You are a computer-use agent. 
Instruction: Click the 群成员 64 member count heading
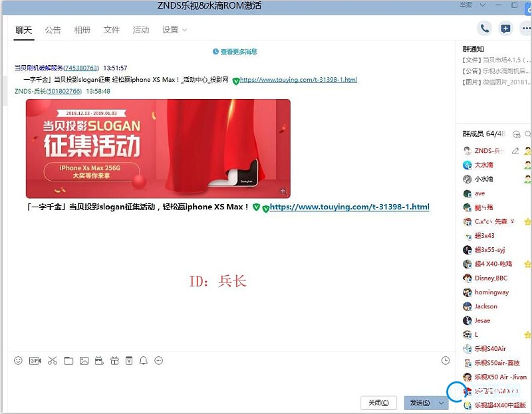point(484,134)
